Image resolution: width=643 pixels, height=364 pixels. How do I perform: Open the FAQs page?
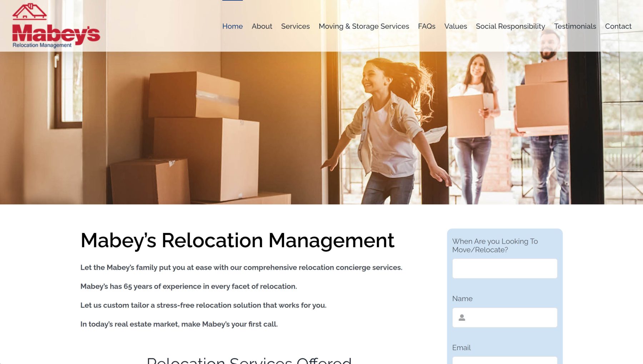click(427, 26)
